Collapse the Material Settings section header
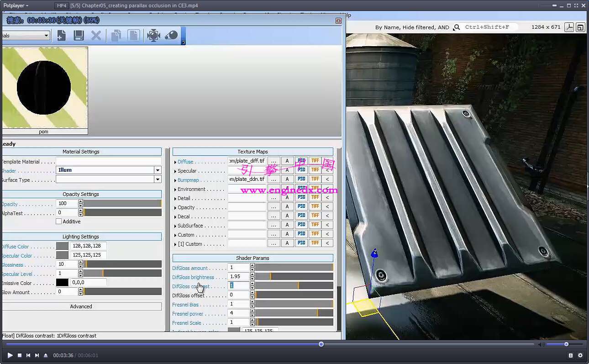589x364 pixels. pos(81,152)
